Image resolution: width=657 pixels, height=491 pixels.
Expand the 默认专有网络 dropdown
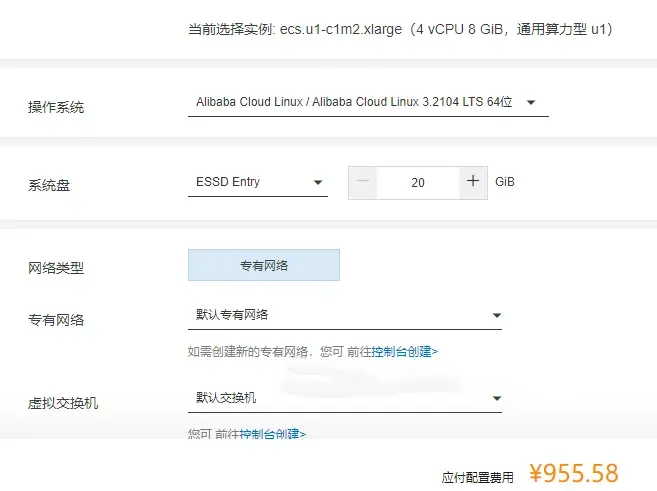(x=344, y=316)
